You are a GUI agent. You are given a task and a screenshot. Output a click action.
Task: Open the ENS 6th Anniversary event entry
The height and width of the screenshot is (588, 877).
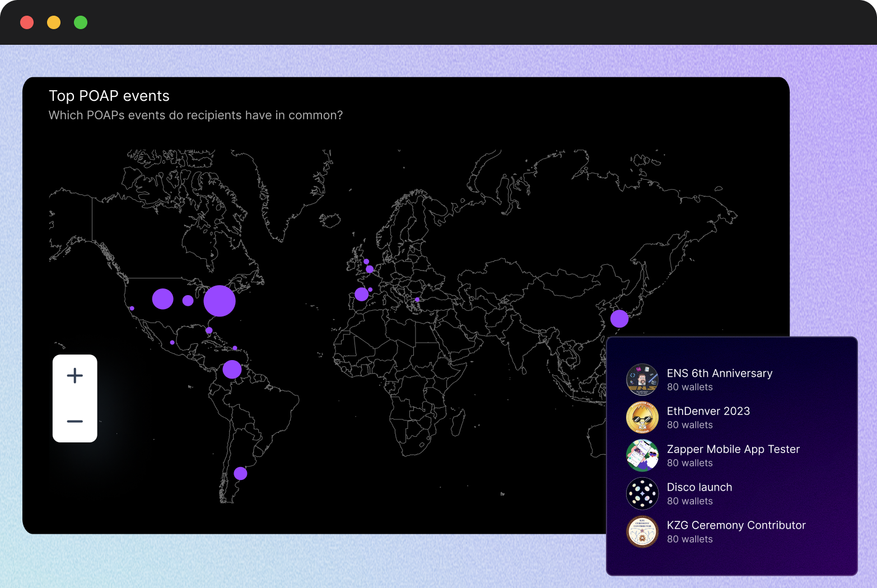pos(720,379)
